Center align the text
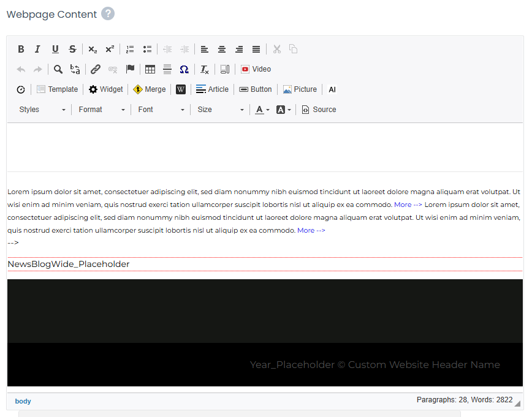The height and width of the screenshot is (417, 532). pos(222,49)
